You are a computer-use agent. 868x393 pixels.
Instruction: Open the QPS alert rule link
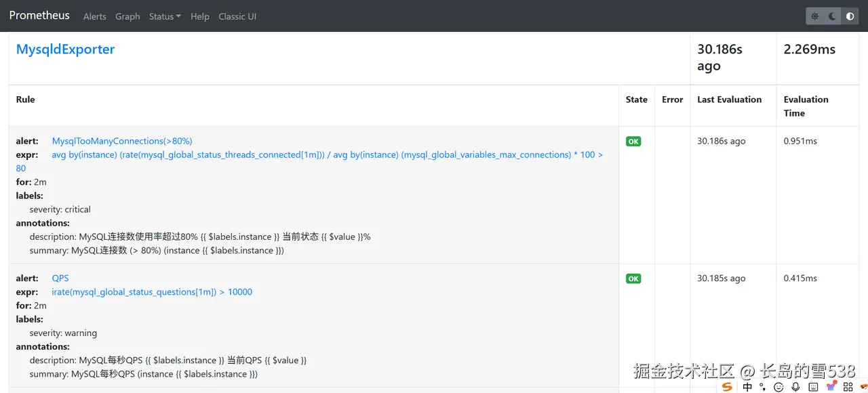(60, 278)
